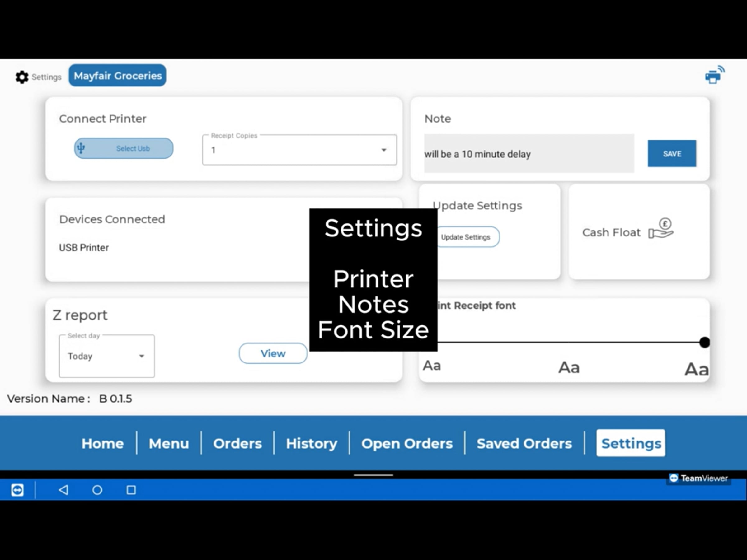The height and width of the screenshot is (560, 747).
Task: Open the Receipt Copies dropdown
Action: coord(299,150)
